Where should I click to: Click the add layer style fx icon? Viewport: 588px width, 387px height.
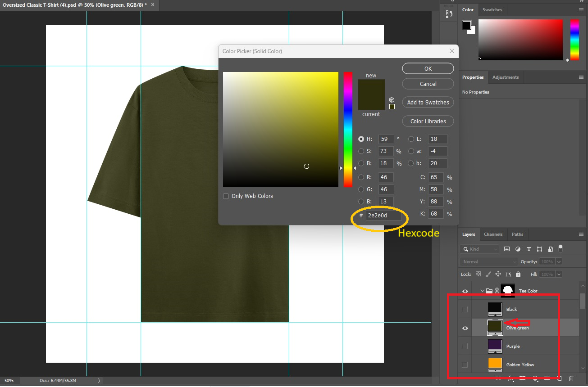pos(511,379)
